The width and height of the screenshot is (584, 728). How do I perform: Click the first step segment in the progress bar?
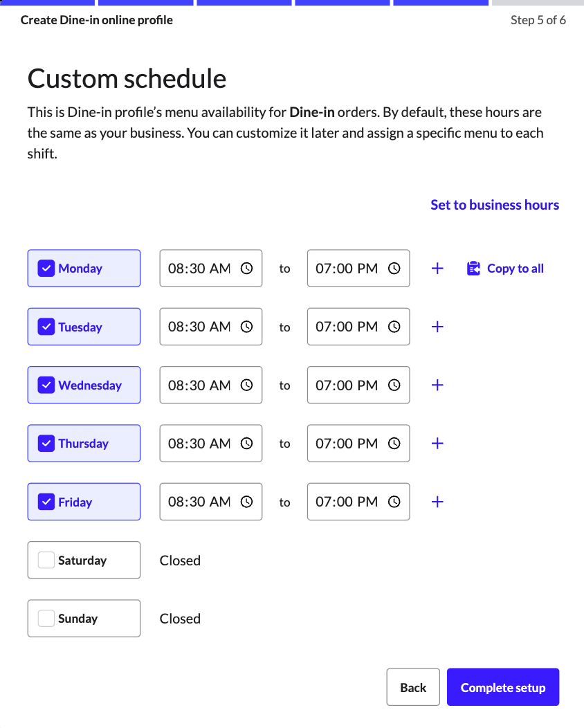pyautogui.click(x=47, y=2)
